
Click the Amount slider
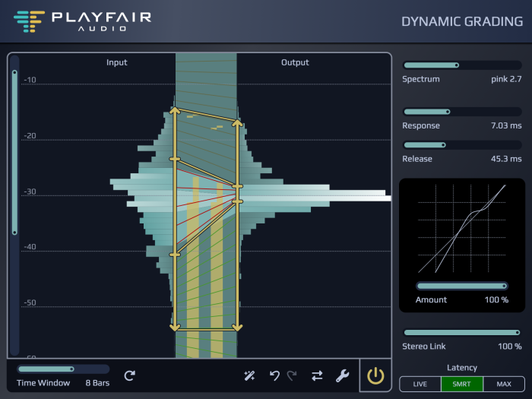461,286
